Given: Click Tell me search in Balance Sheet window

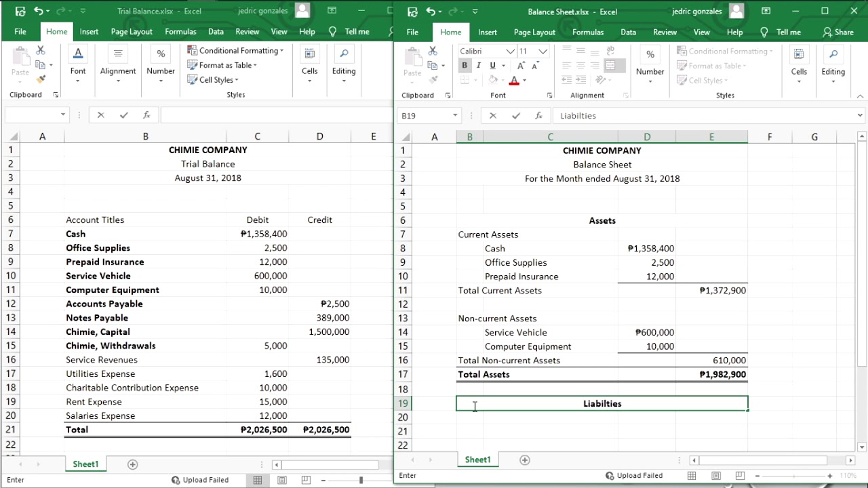Looking at the screenshot, I should point(781,32).
